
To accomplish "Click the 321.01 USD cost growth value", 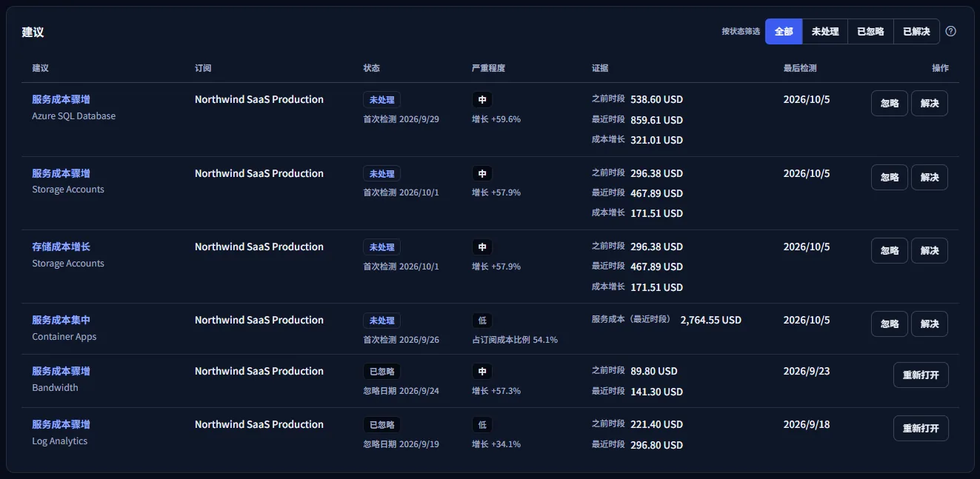I will [656, 140].
